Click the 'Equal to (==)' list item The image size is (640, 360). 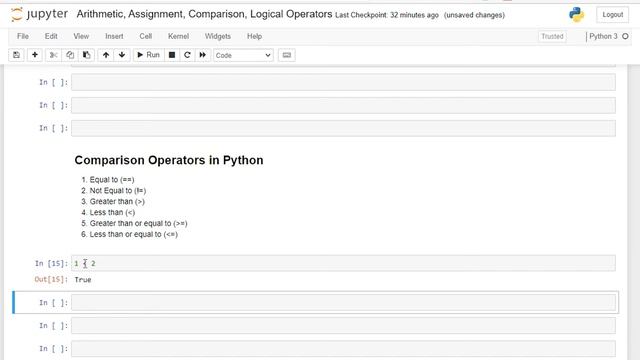coord(112,180)
